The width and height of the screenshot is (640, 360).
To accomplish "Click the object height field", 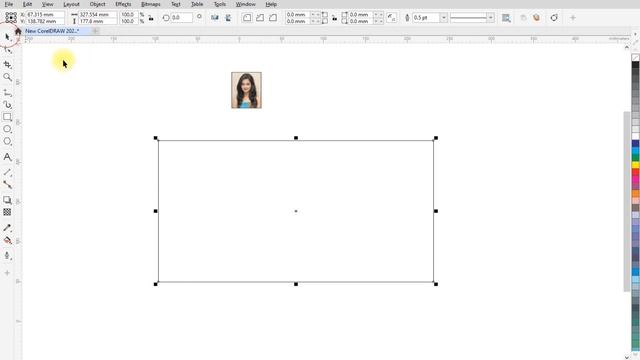I will point(97,21).
